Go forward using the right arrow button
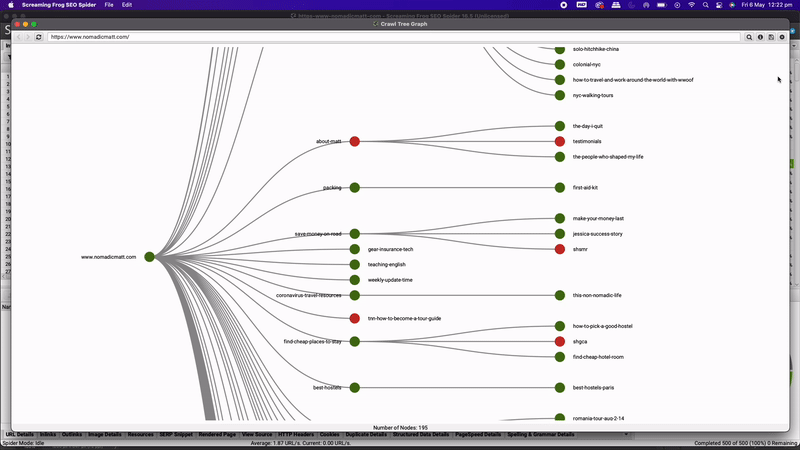The width and height of the screenshot is (800, 450). click(x=28, y=37)
